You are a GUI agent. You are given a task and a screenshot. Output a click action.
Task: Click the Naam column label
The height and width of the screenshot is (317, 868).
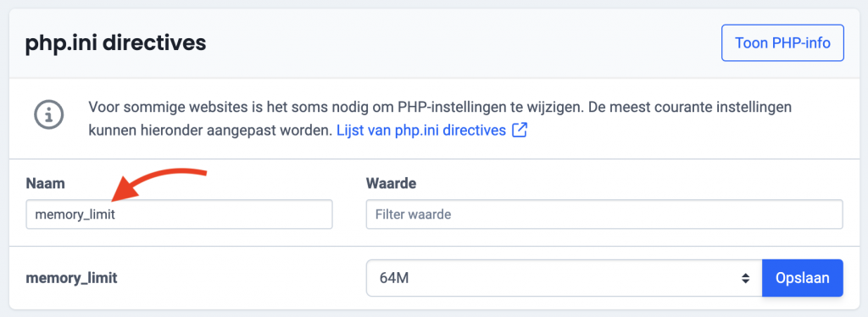pyautogui.click(x=46, y=184)
